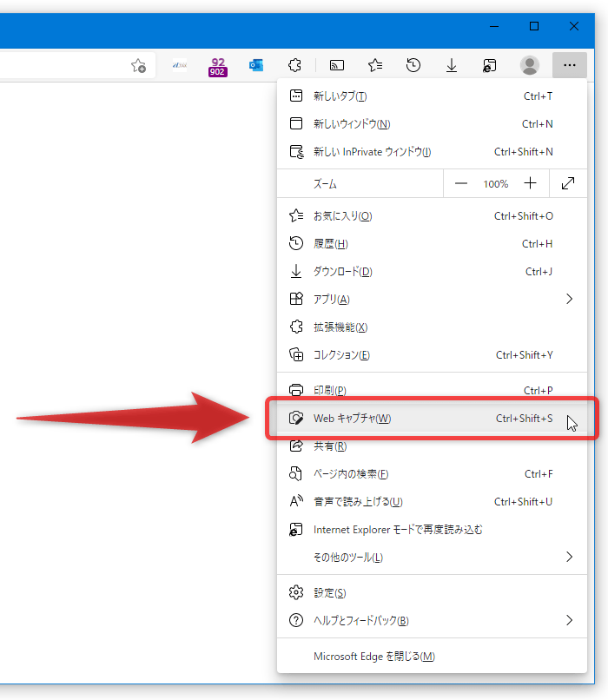Image resolution: width=608 pixels, height=700 pixels.
Task: Choose Microsoft Edge を閉じる(M)
Action: (x=432, y=657)
